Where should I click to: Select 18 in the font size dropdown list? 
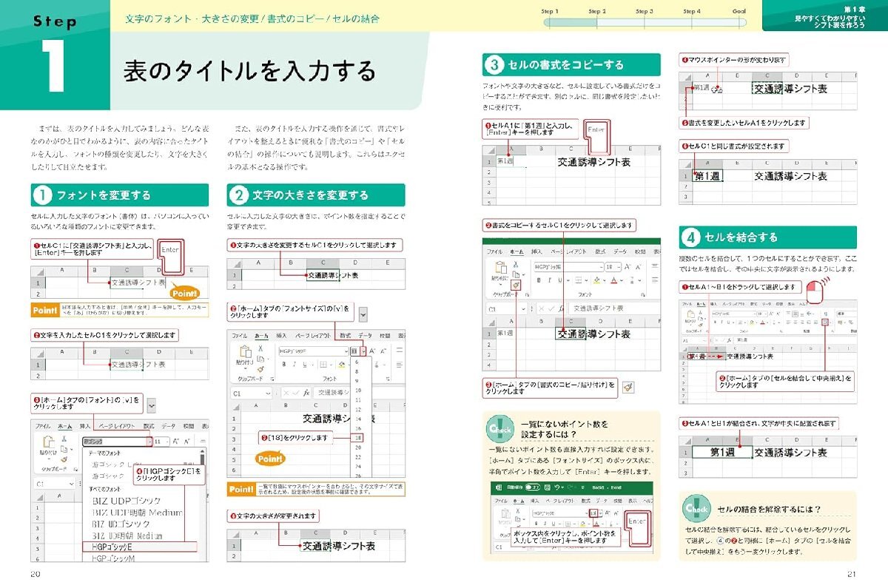click(x=357, y=438)
